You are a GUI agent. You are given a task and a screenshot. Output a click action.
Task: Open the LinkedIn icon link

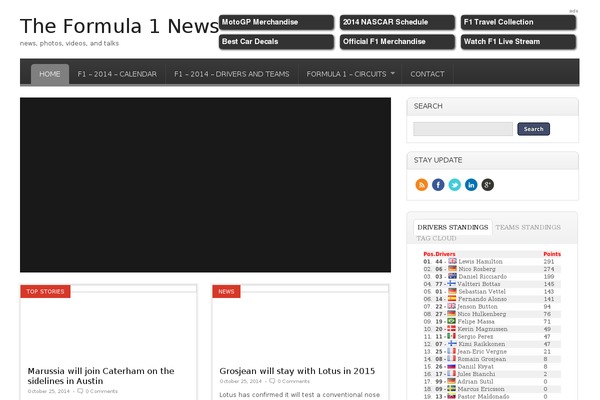coord(471,185)
